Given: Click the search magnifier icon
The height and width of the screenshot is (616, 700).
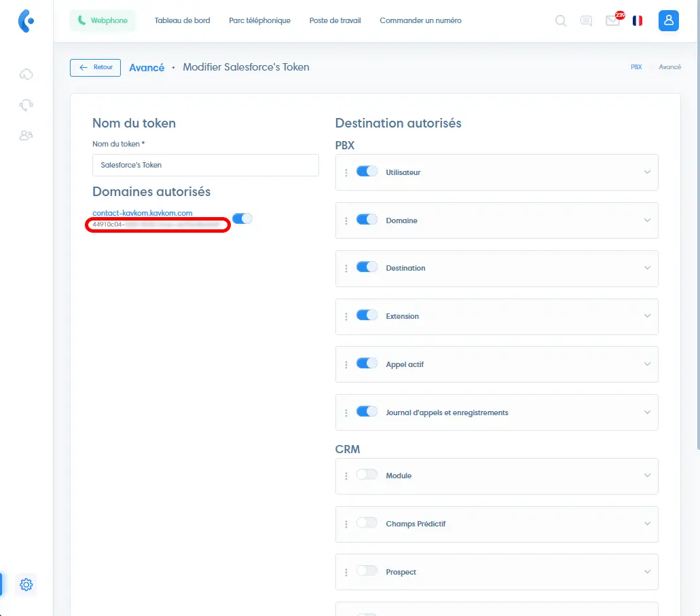Looking at the screenshot, I should pyautogui.click(x=561, y=21).
